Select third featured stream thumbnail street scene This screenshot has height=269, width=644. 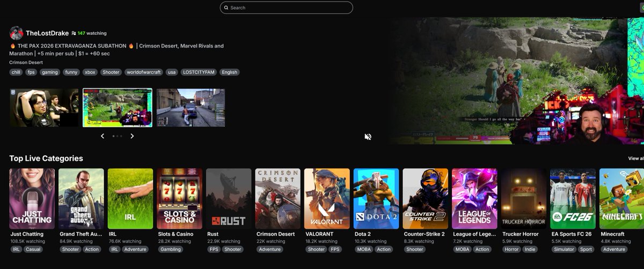click(x=191, y=108)
